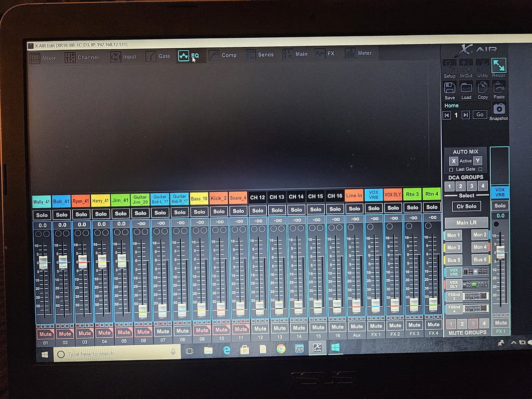
Task: Click the Load folder icon
Action: pos(466,88)
